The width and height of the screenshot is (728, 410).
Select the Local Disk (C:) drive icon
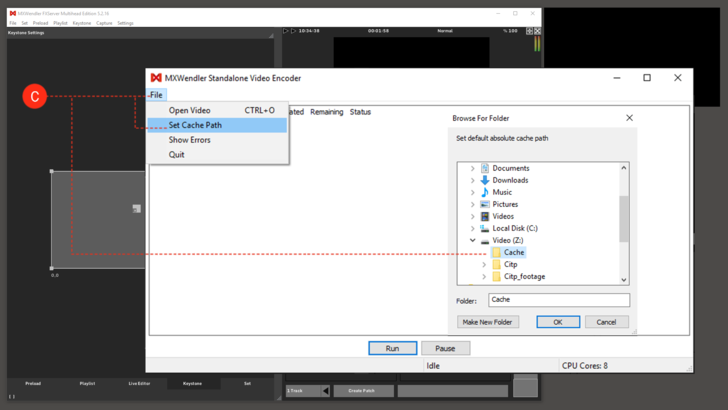point(485,228)
